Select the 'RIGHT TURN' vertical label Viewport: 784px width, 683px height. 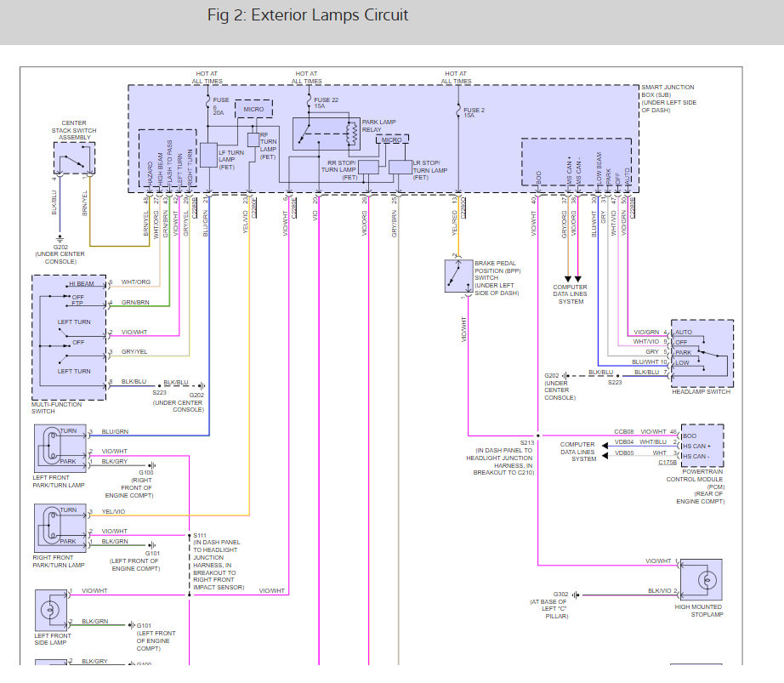tap(190, 168)
